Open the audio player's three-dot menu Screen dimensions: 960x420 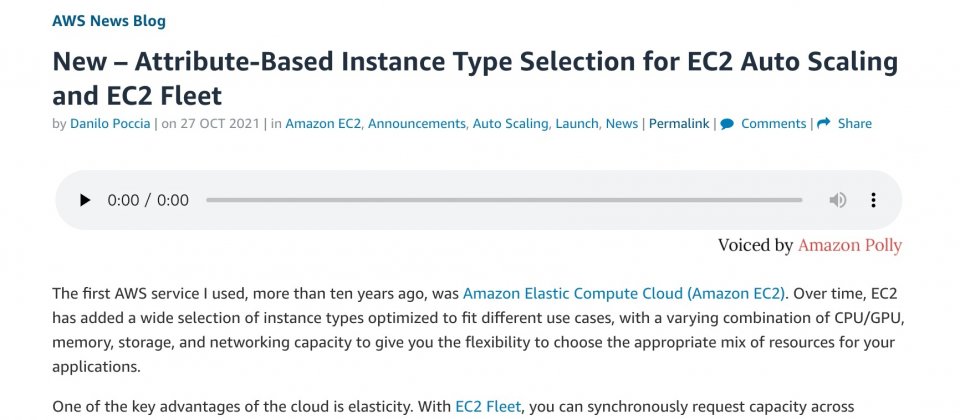873,200
